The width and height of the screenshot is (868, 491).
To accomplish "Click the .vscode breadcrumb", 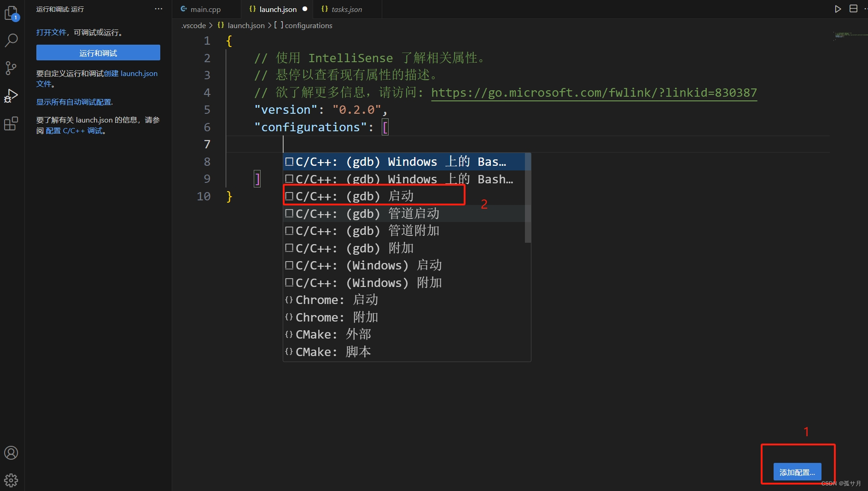I will pyautogui.click(x=193, y=25).
